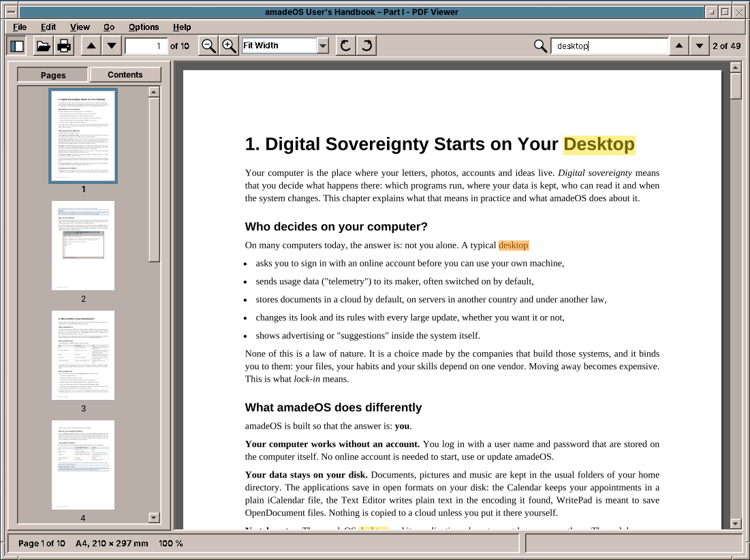Click heading 'Who decides on your computer?'

337,227
